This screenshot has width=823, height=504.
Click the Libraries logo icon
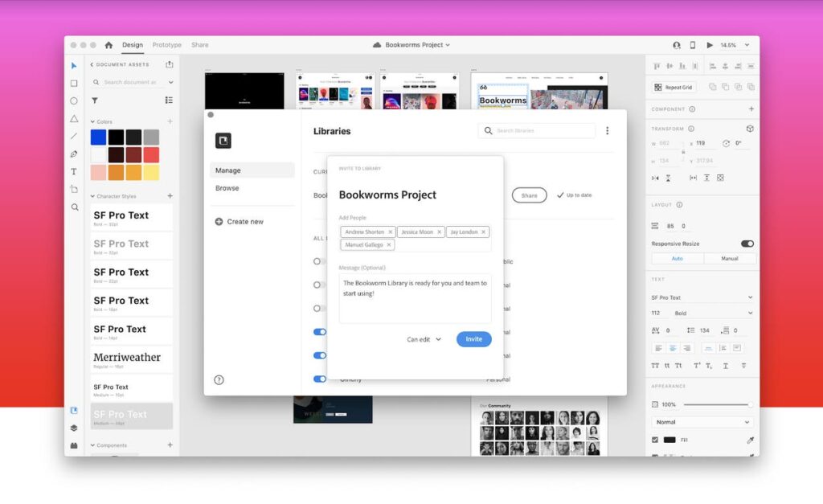223,140
